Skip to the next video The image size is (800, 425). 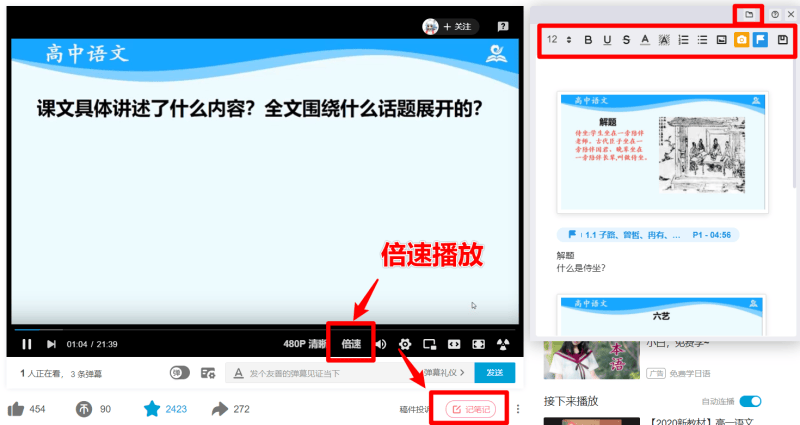coord(51,344)
